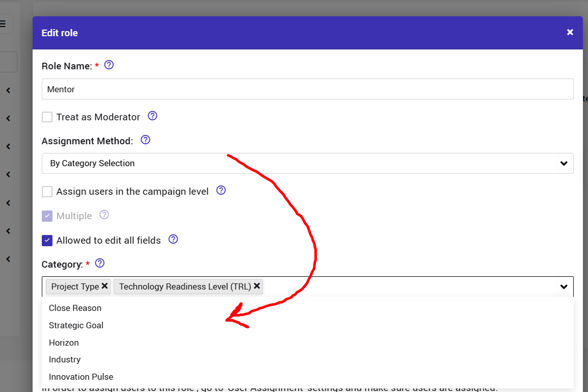Pick Innovation Pulse from category list
The height and width of the screenshot is (392, 588).
click(307, 377)
